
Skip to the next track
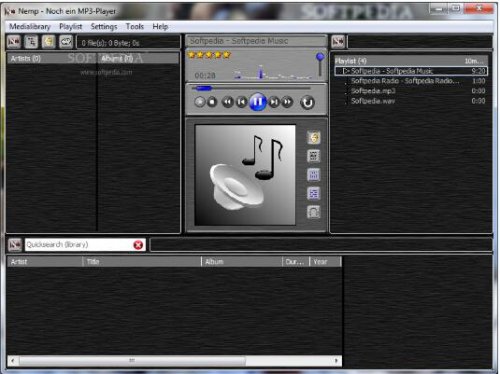click(x=274, y=102)
